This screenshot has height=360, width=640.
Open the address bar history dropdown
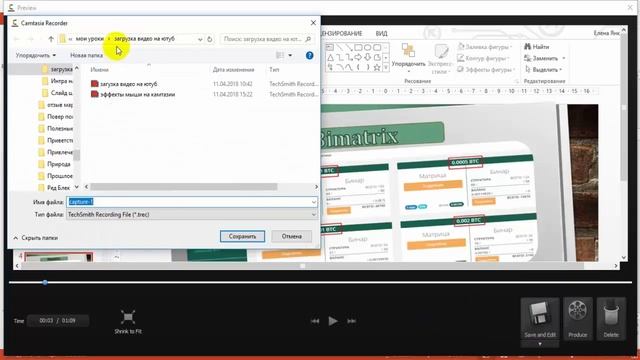(x=200, y=39)
